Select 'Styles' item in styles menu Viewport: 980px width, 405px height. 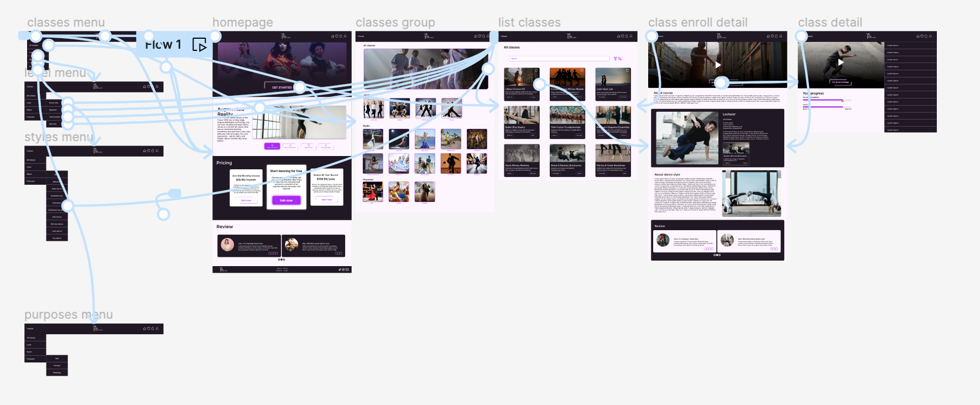coord(35,174)
